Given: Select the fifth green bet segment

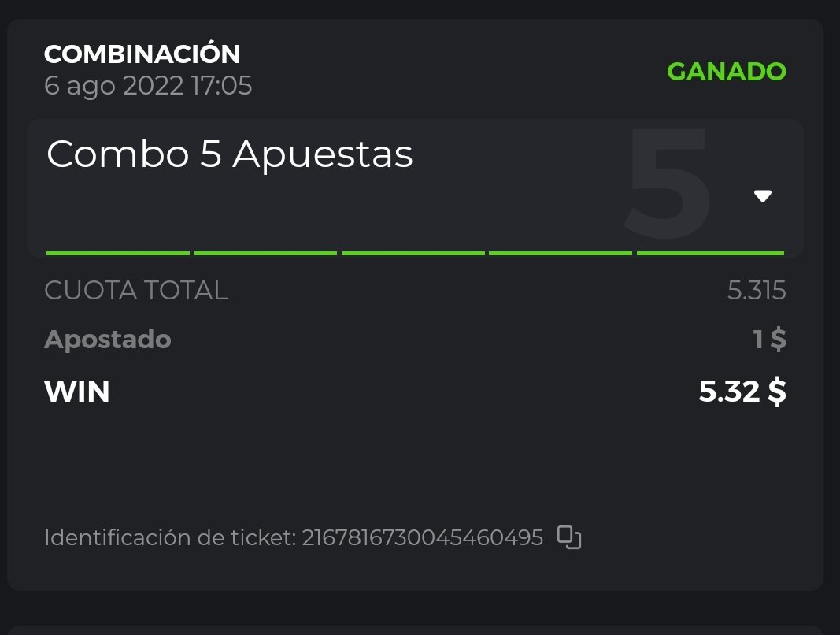Looking at the screenshot, I should pyautogui.click(x=710, y=253).
